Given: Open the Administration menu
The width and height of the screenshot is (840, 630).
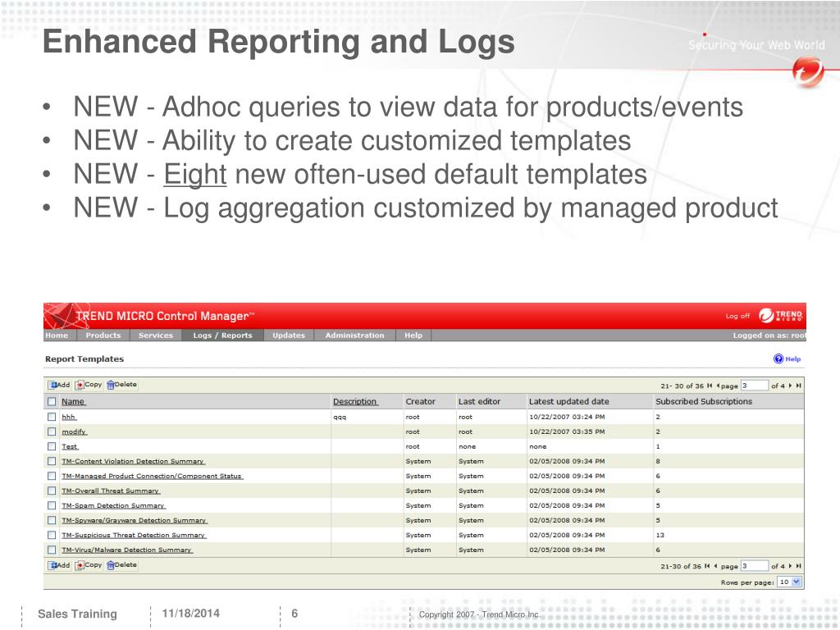Looking at the screenshot, I should [x=354, y=336].
